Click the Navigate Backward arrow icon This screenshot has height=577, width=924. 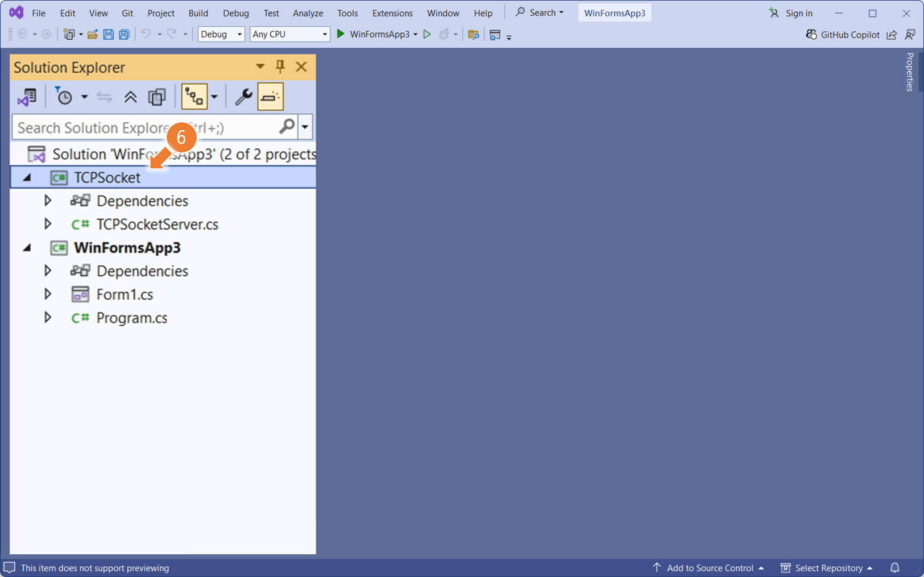[x=23, y=34]
